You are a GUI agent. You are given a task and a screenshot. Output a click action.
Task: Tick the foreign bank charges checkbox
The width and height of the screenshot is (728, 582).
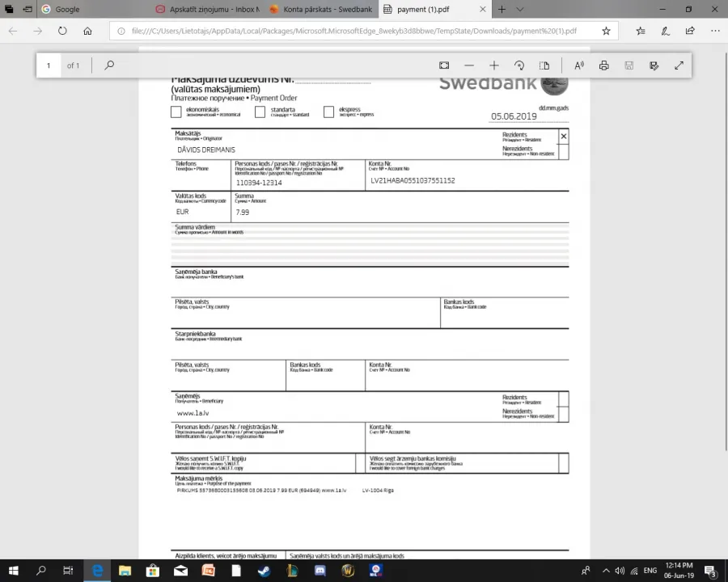coord(564,463)
